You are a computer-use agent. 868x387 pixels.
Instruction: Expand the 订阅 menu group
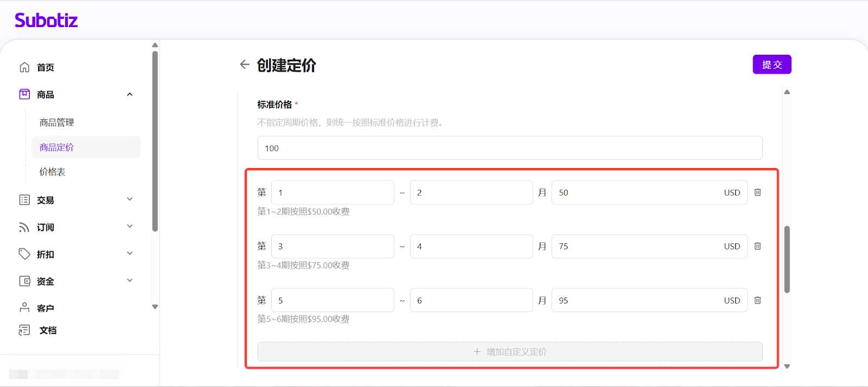[130, 227]
